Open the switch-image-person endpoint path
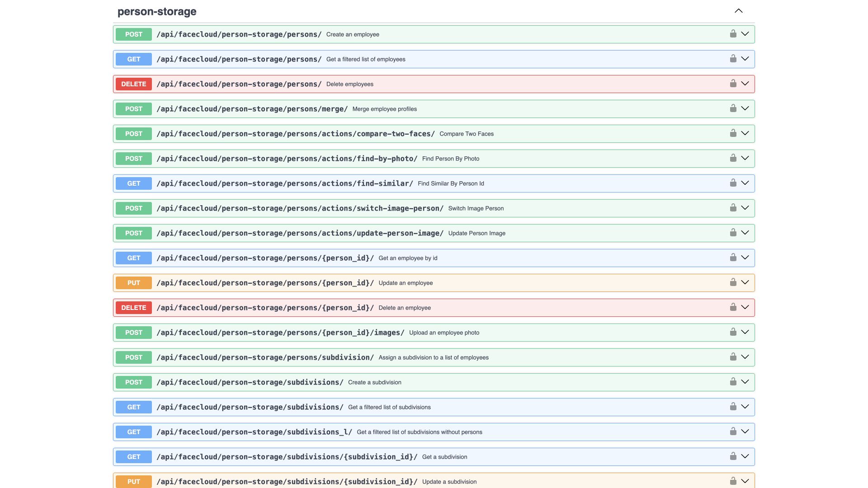Image resolution: width=868 pixels, height=488 pixels. pyautogui.click(x=300, y=208)
